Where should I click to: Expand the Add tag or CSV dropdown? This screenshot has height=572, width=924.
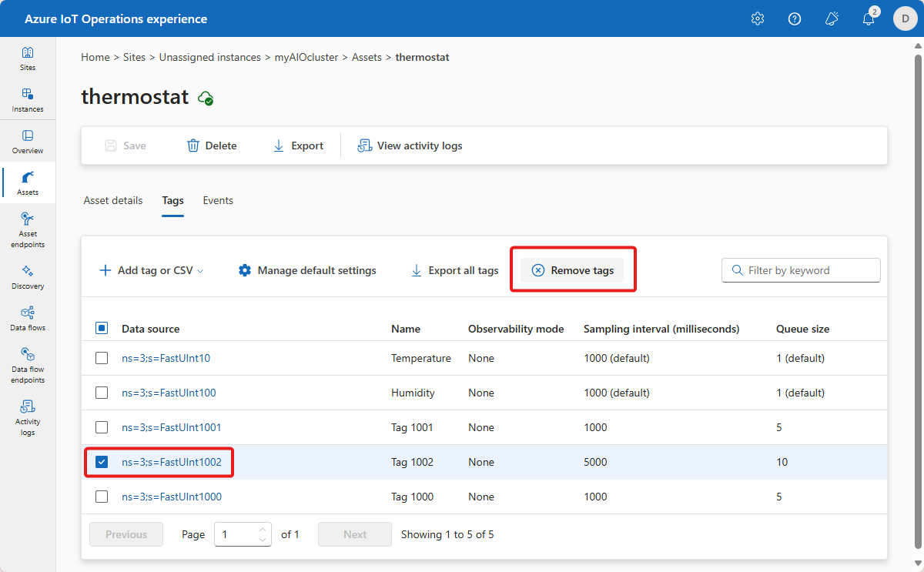[152, 270]
